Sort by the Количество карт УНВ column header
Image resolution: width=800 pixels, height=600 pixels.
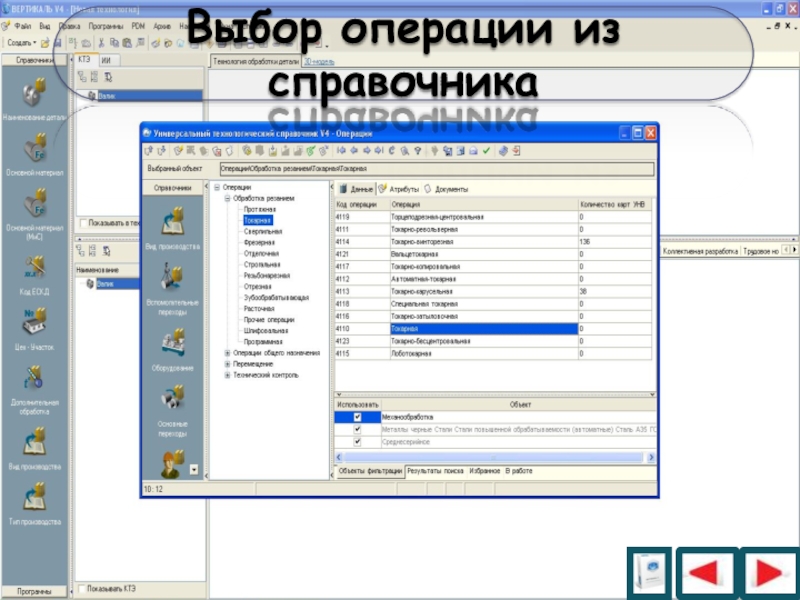615,205
